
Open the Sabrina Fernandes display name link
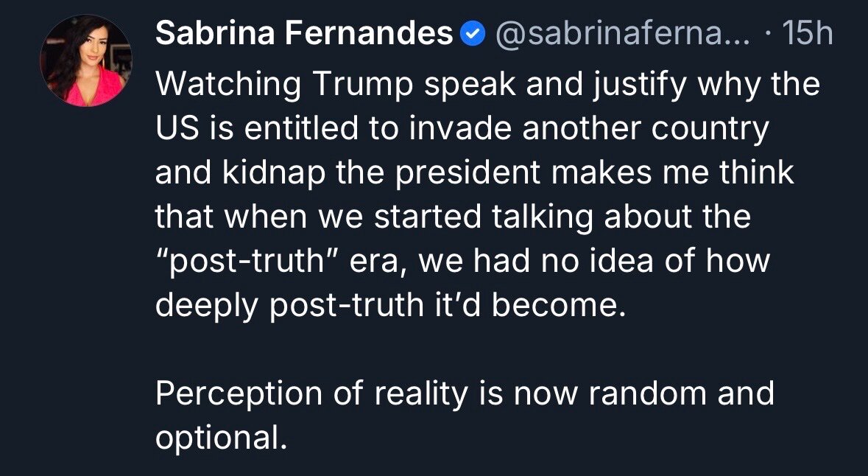coord(304,34)
